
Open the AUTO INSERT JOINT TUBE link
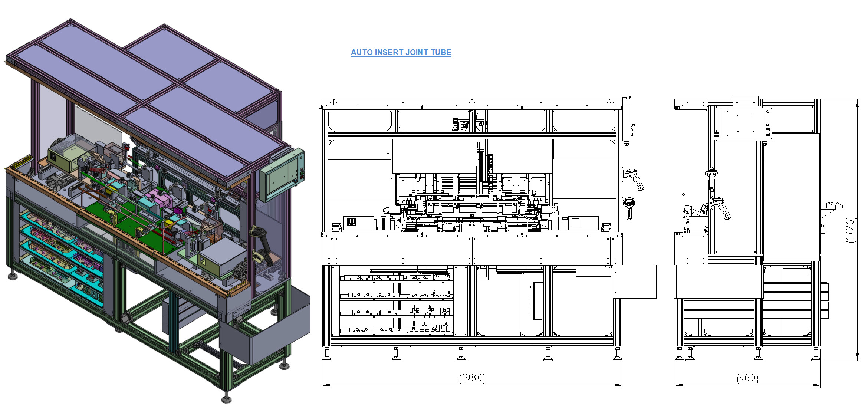pyautogui.click(x=401, y=52)
